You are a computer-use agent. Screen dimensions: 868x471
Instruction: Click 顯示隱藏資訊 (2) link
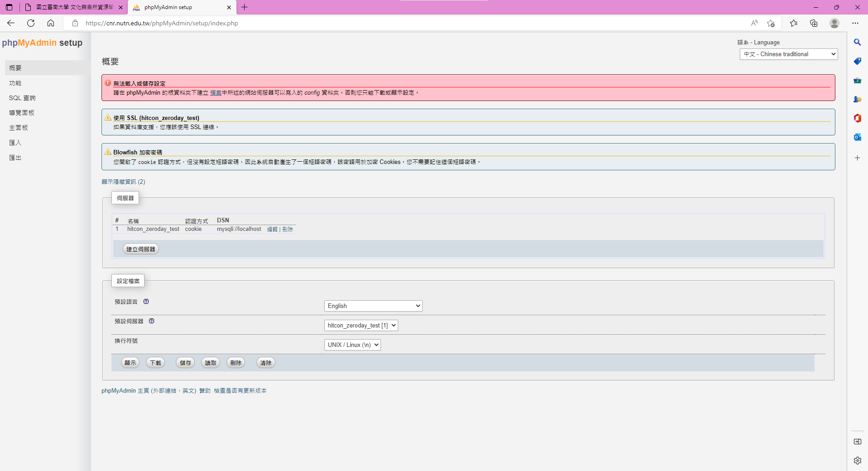point(123,182)
